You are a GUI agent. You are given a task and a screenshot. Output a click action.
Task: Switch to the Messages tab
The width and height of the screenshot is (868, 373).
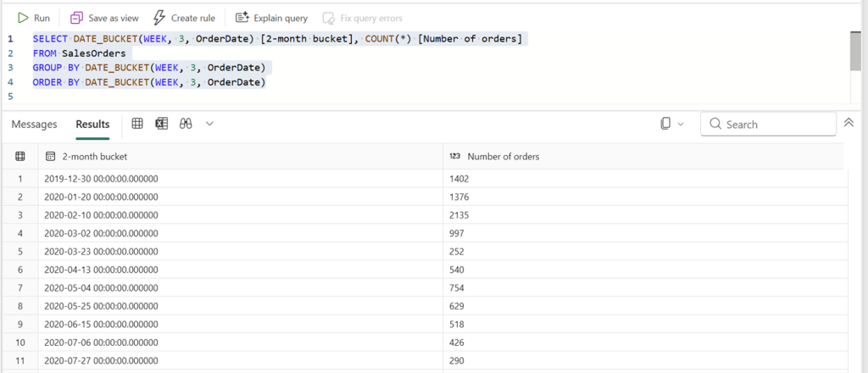(x=34, y=124)
